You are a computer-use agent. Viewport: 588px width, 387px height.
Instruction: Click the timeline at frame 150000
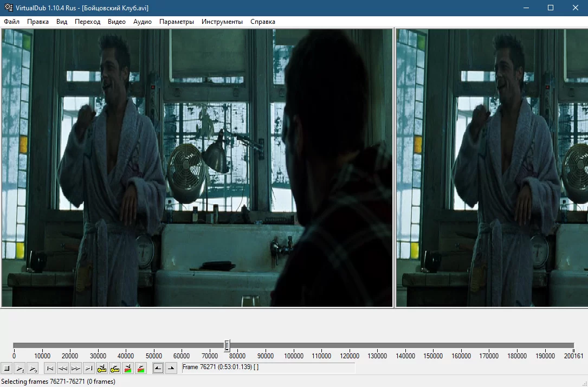pos(433,345)
